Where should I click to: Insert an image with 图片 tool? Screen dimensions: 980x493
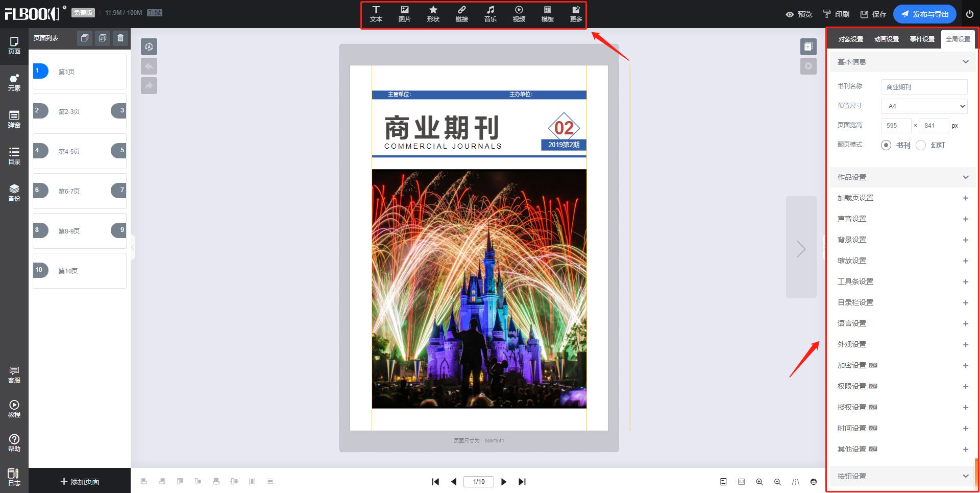[x=405, y=14]
